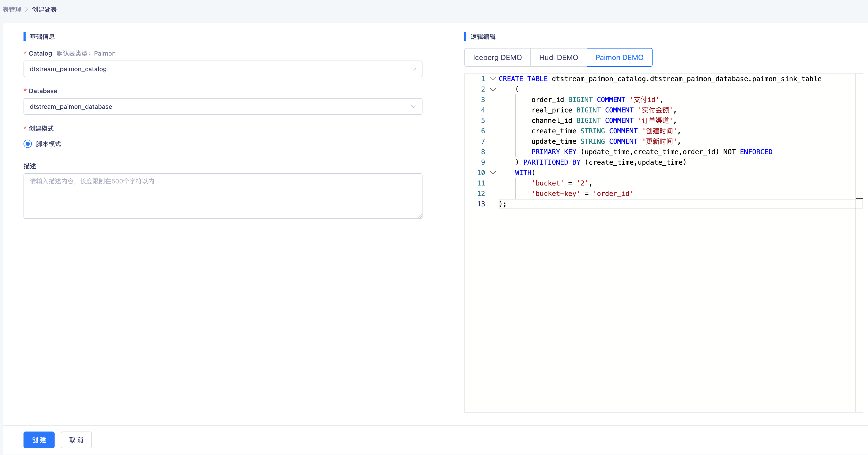
Task: Click the code editor vertical scrollbar
Action: pos(859,242)
